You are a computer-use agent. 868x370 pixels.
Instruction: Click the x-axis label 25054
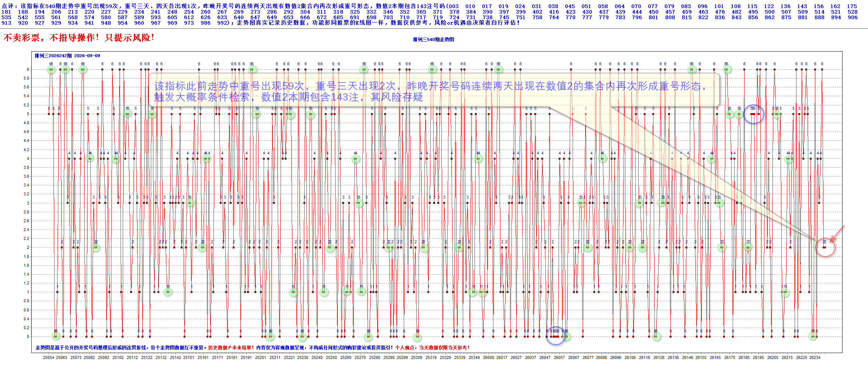(x=48, y=357)
